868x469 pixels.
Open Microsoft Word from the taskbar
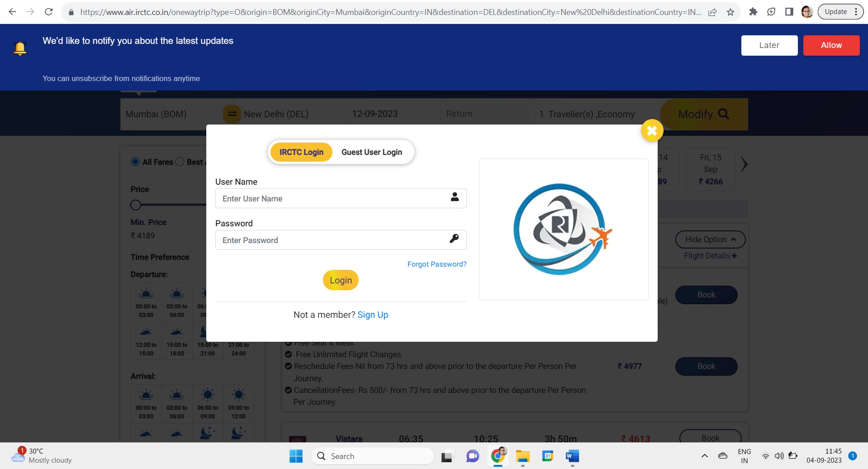coord(572,456)
